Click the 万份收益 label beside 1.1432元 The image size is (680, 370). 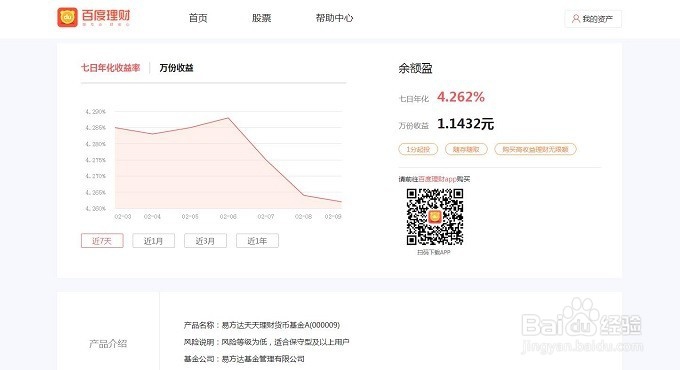point(413,126)
